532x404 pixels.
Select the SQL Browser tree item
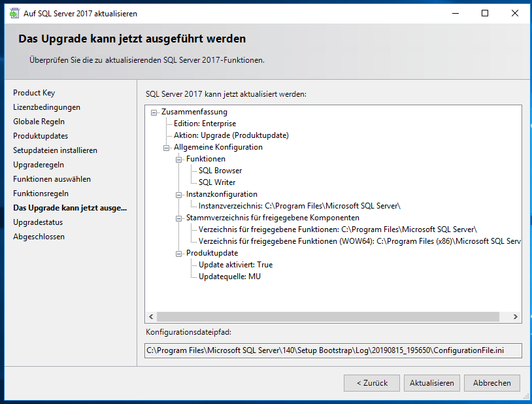pyautogui.click(x=220, y=171)
